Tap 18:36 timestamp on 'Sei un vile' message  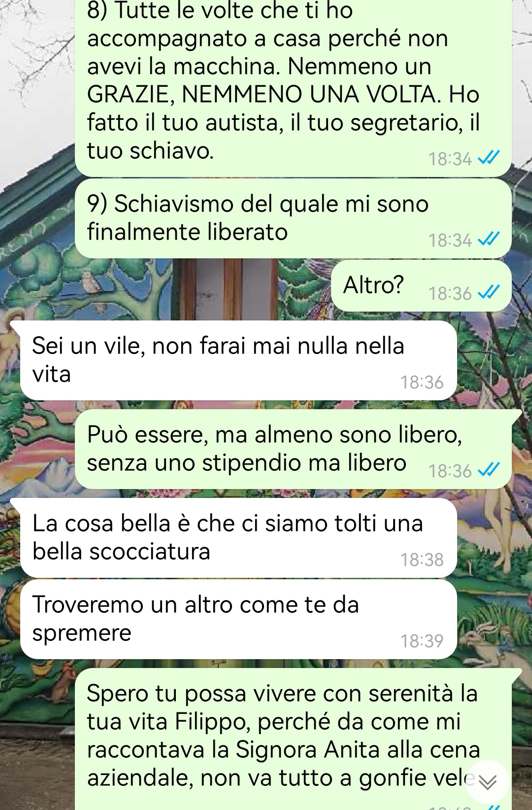click(422, 382)
